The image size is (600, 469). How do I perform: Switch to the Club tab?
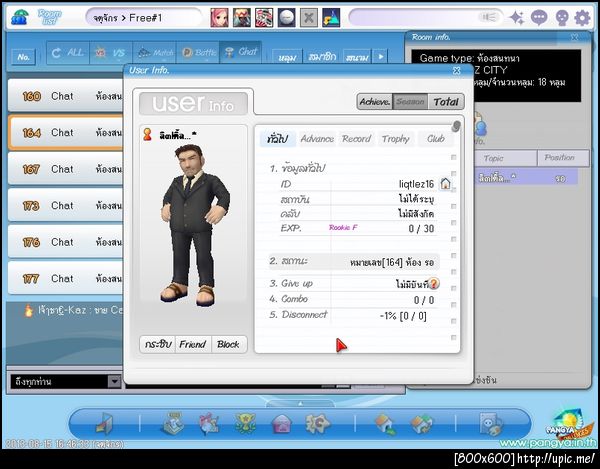point(435,138)
